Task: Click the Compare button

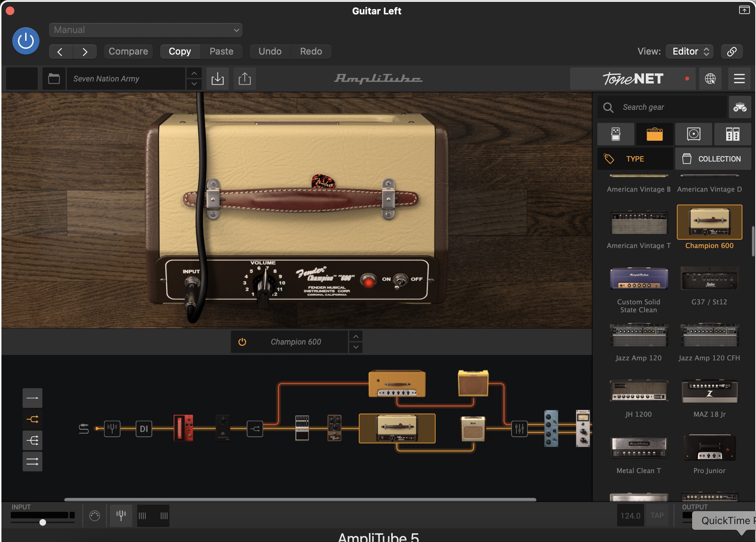Action: tap(128, 52)
